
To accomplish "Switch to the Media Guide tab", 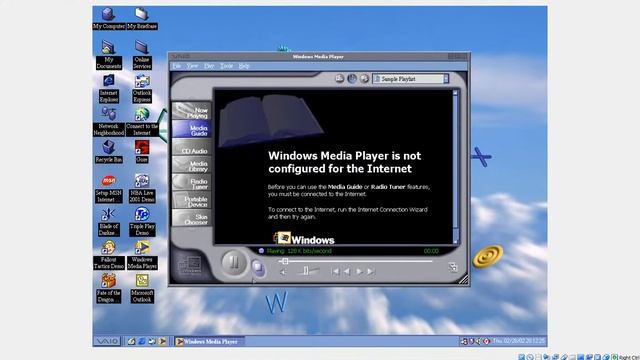I will click(x=191, y=129).
